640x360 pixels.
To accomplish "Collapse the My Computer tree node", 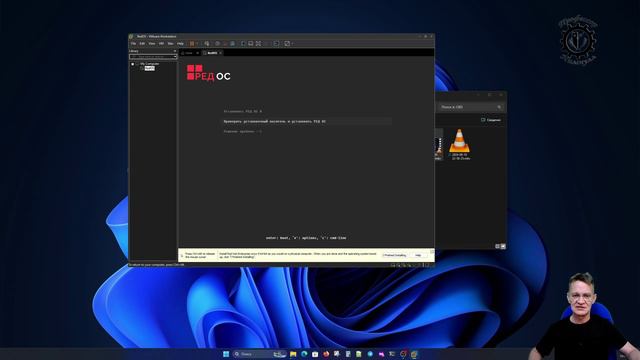I will (133, 64).
